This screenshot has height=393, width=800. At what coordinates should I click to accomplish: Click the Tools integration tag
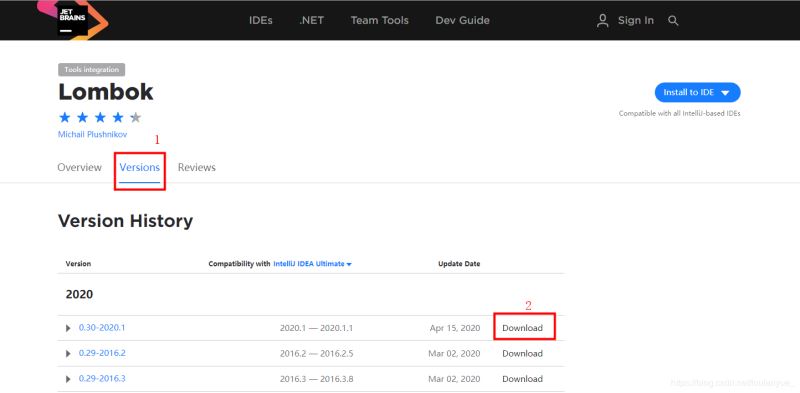[x=91, y=70]
